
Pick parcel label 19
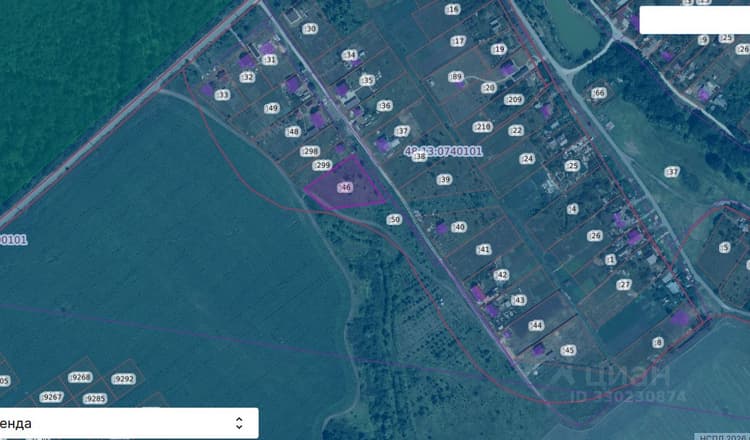(x=499, y=49)
